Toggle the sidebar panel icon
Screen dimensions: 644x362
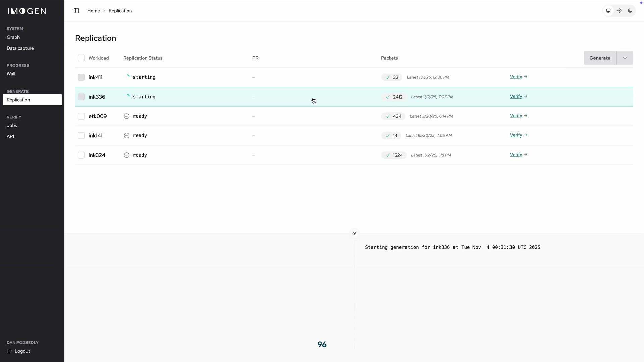tap(76, 11)
